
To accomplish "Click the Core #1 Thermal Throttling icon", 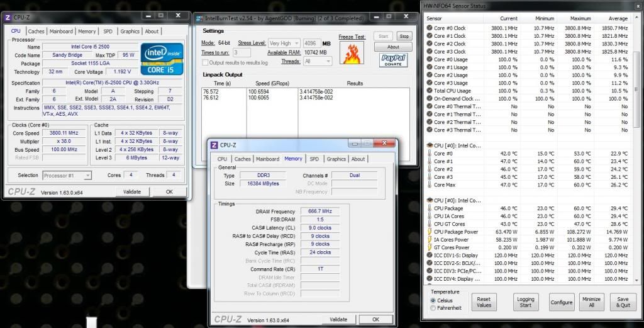I will 429,114.
